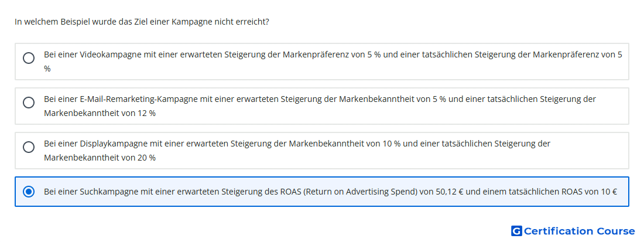Image resolution: width=644 pixels, height=242 pixels.
Task: Click 'Markenpräferenz von 5' at first option's end
Action: [x=577, y=54]
